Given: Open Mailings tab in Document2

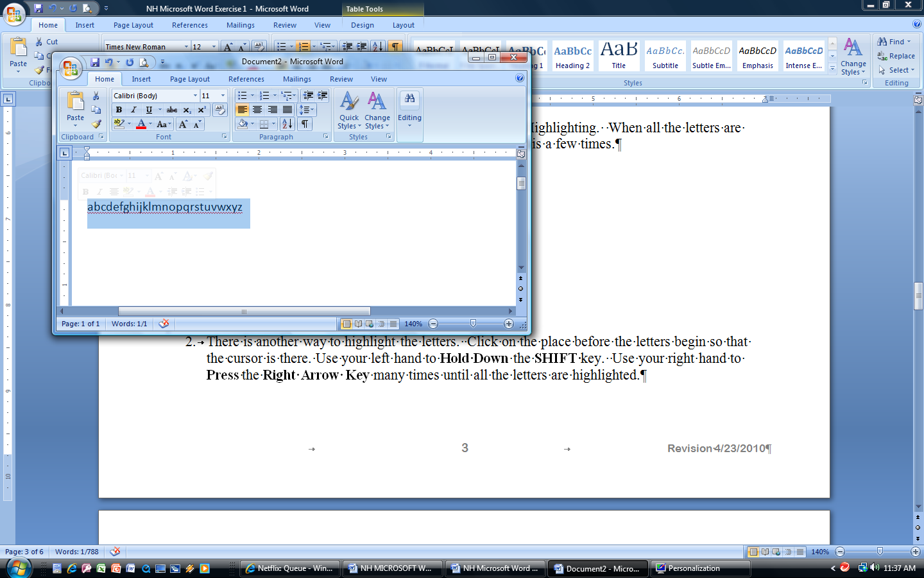Looking at the screenshot, I should click(x=297, y=79).
